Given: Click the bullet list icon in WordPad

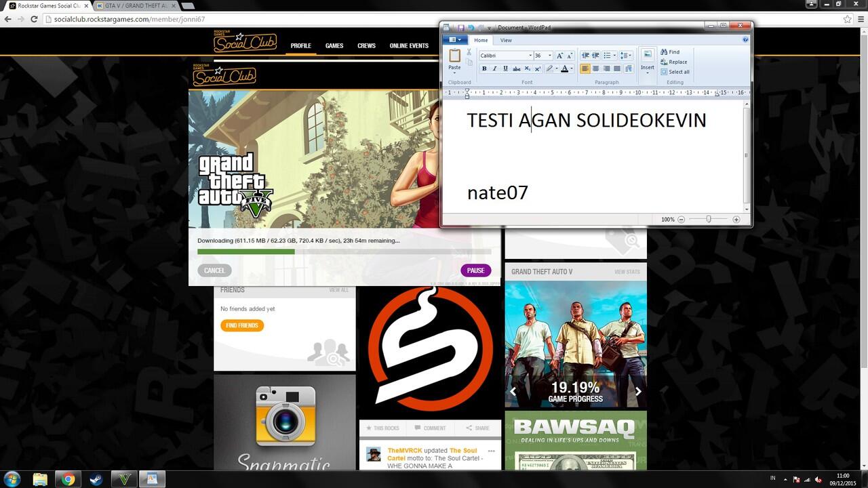Looking at the screenshot, I should (x=607, y=56).
